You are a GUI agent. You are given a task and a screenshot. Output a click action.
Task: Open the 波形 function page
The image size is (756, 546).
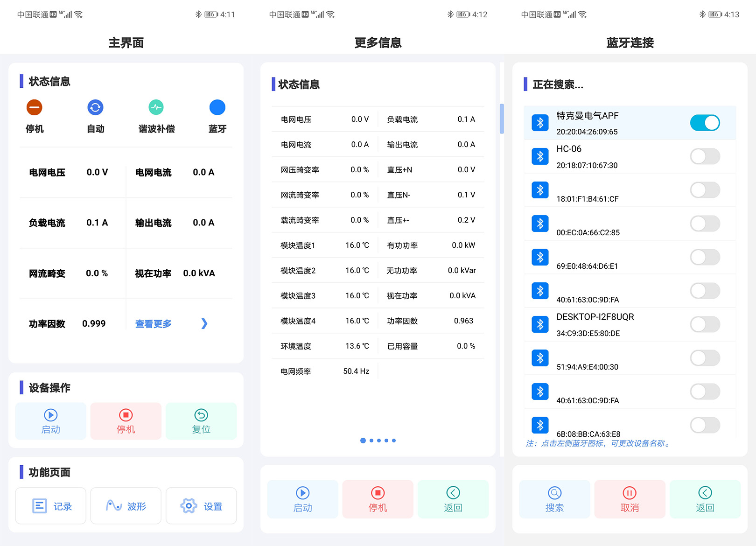tap(126, 506)
